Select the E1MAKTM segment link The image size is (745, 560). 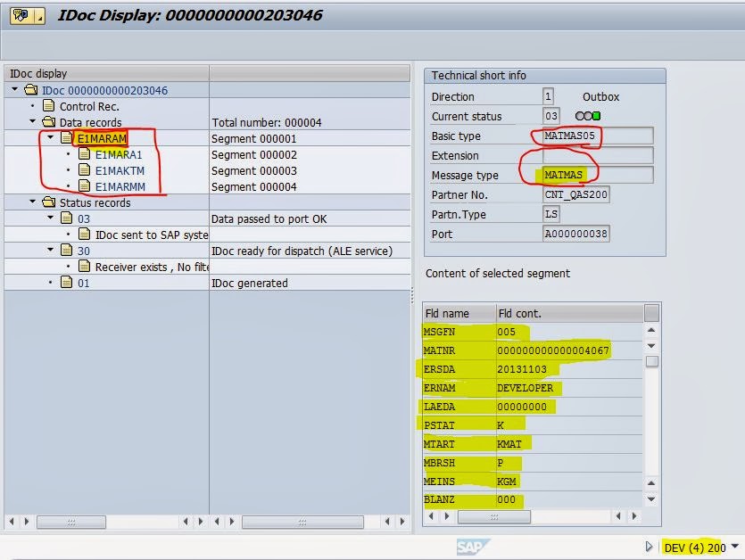pyautogui.click(x=120, y=171)
